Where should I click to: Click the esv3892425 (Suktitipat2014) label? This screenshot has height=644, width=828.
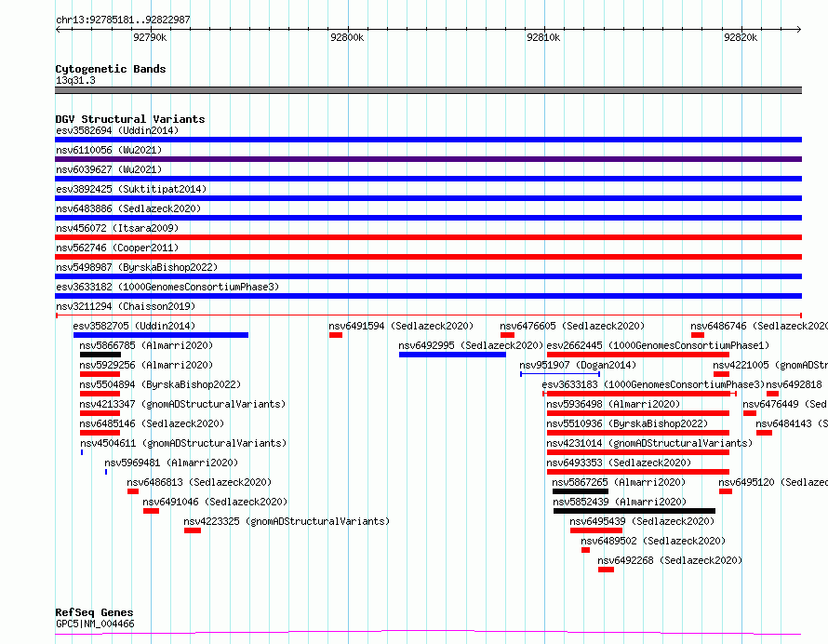pyautogui.click(x=131, y=189)
